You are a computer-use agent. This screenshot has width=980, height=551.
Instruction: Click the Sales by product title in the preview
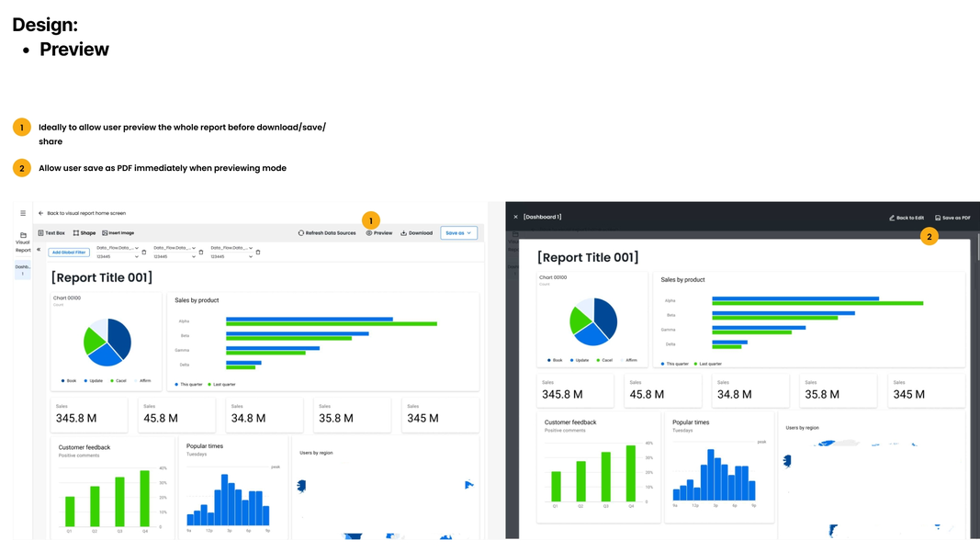(682, 280)
